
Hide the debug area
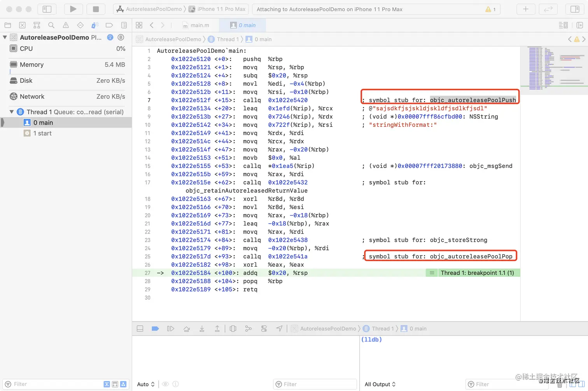pyautogui.click(x=140, y=329)
